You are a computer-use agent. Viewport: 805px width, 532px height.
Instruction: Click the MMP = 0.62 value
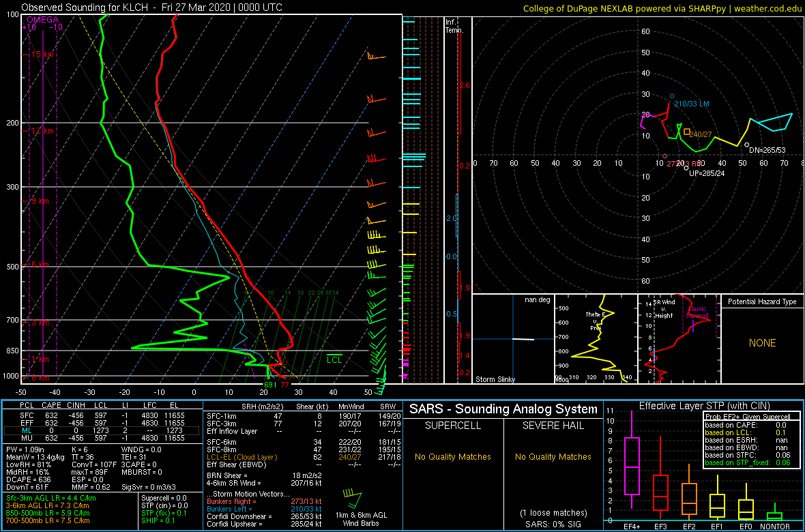pos(92,488)
